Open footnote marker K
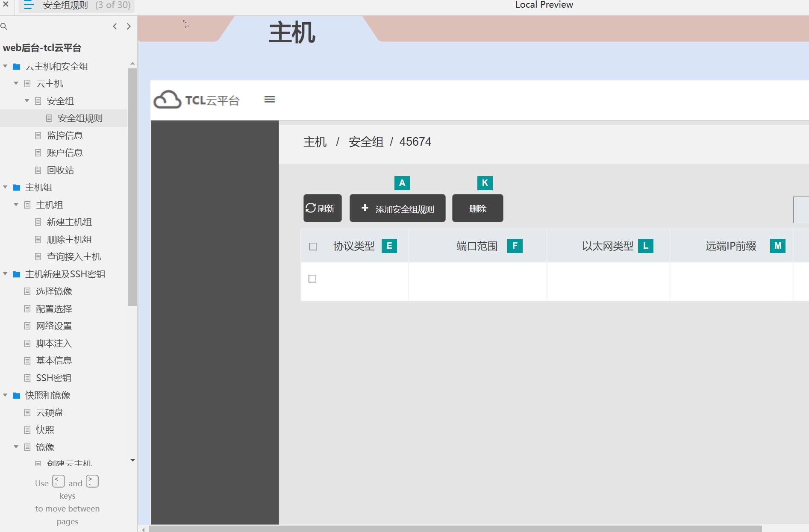809x532 pixels. (x=485, y=183)
